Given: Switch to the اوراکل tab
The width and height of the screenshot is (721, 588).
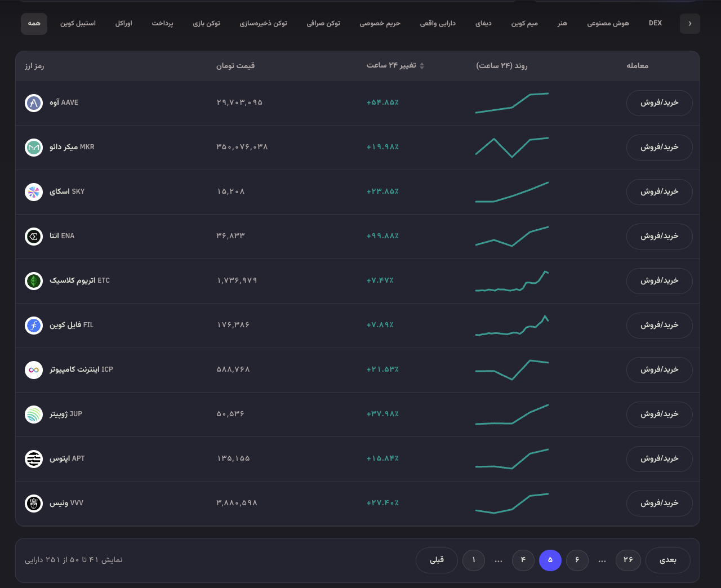Looking at the screenshot, I should (124, 24).
